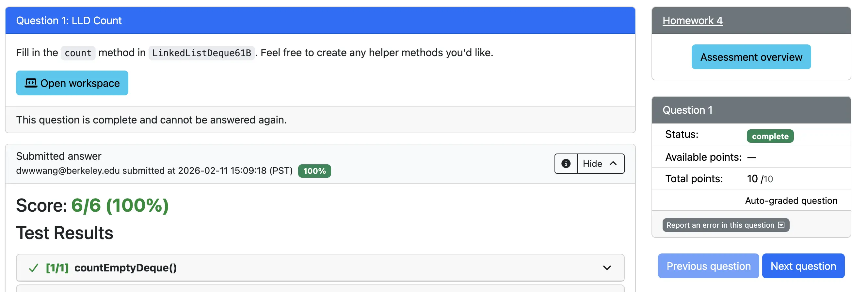Open the Homework 4 link
868x292 pixels.
[x=692, y=21]
